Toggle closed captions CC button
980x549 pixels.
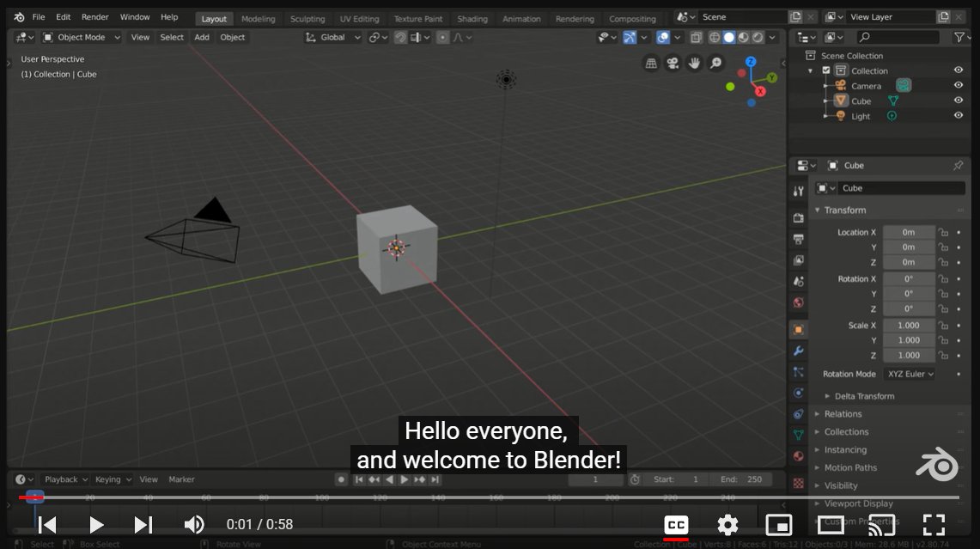(x=676, y=525)
